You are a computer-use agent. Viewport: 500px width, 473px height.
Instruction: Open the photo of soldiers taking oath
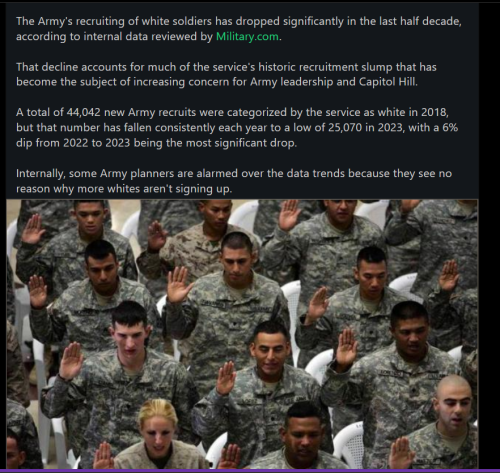click(242, 334)
